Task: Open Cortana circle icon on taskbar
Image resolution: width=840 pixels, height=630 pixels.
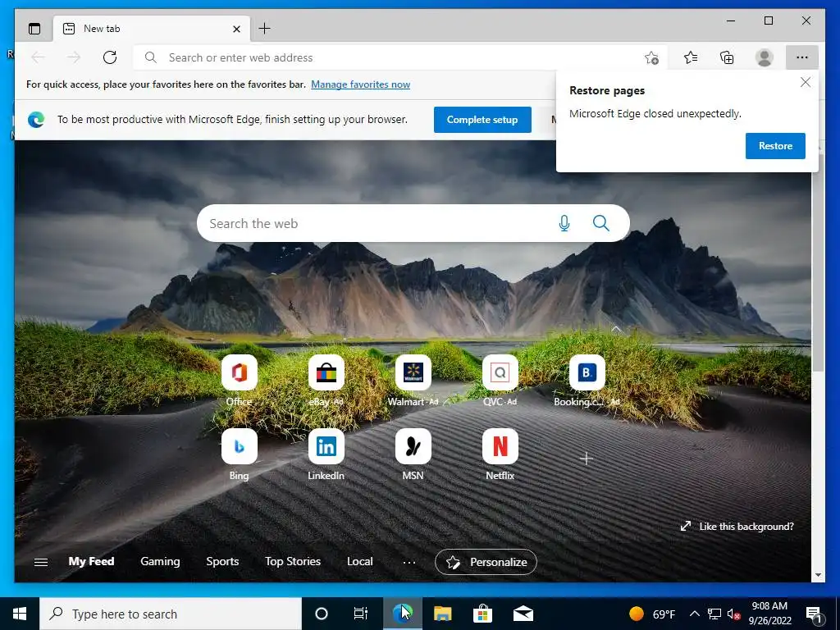Action: (321, 614)
